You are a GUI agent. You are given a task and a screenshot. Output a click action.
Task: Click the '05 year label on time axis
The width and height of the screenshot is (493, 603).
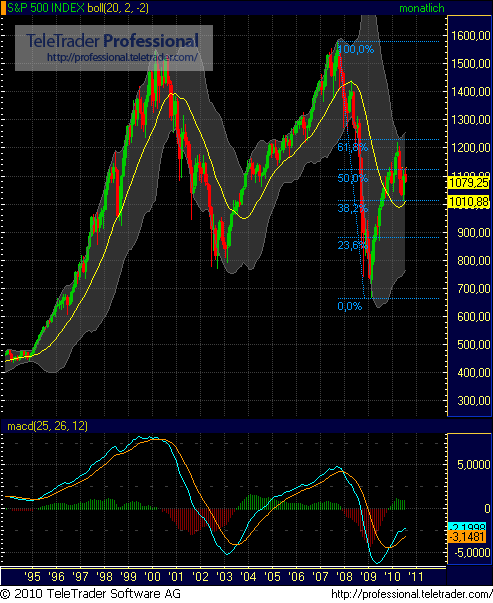(272, 576)
